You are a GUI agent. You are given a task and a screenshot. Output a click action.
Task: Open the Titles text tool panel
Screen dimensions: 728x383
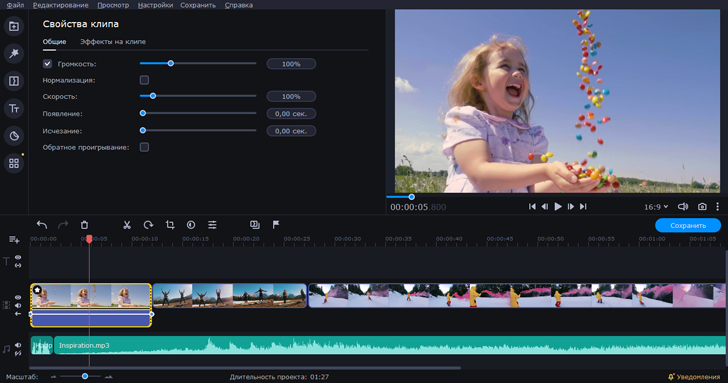tap(14, 108)
